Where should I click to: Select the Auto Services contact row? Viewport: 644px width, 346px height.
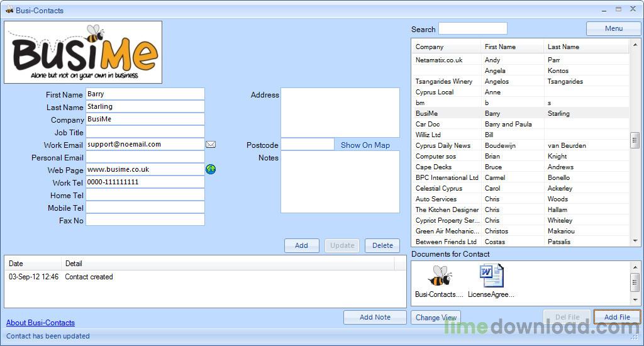click(x=520, y=199)
